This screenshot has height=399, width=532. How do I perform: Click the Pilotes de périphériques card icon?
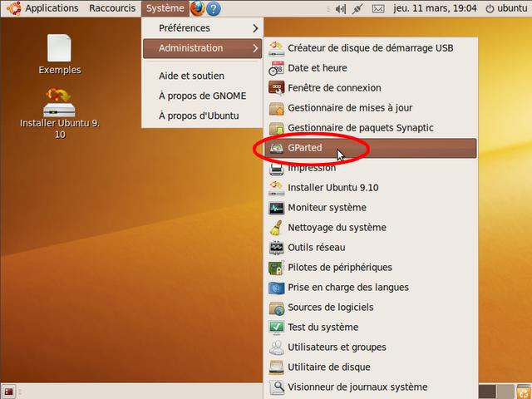(276, 268)
